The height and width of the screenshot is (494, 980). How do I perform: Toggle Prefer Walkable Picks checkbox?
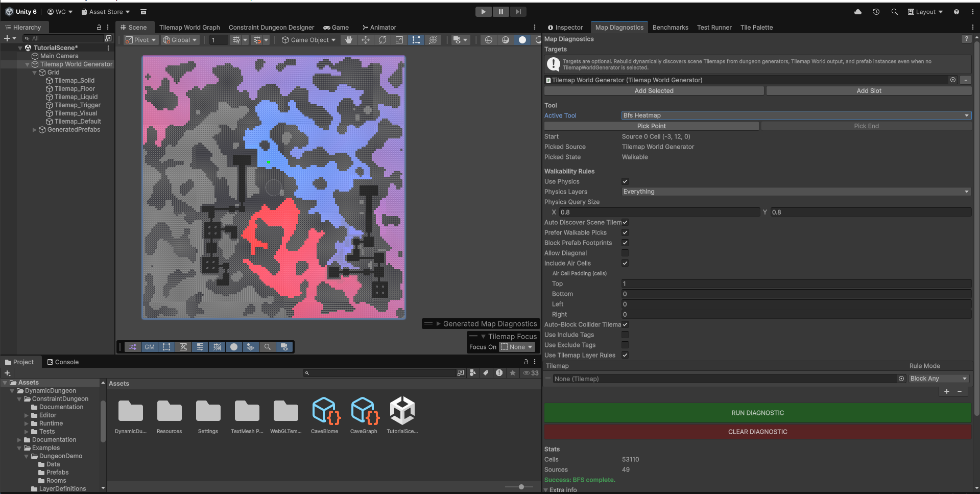point(625,232)
